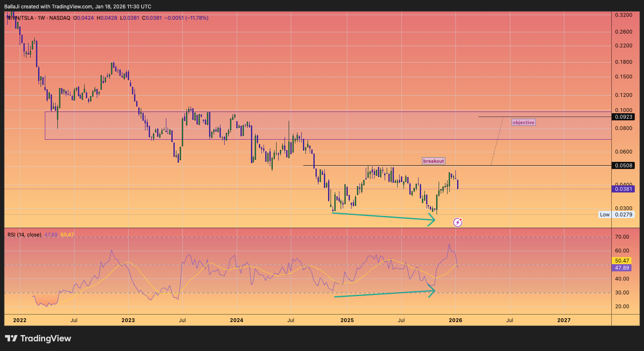
Task: Click the 2025 time axis label
Action: tap(347, 320)
